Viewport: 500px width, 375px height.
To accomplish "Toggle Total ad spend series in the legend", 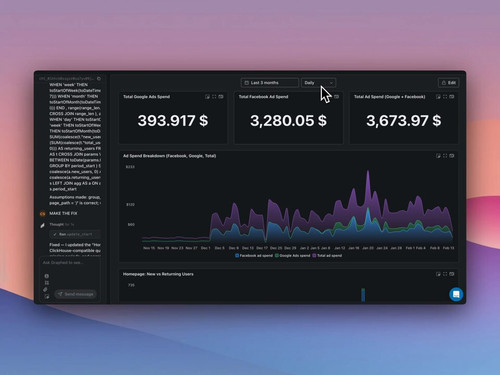I will [327, 256].
